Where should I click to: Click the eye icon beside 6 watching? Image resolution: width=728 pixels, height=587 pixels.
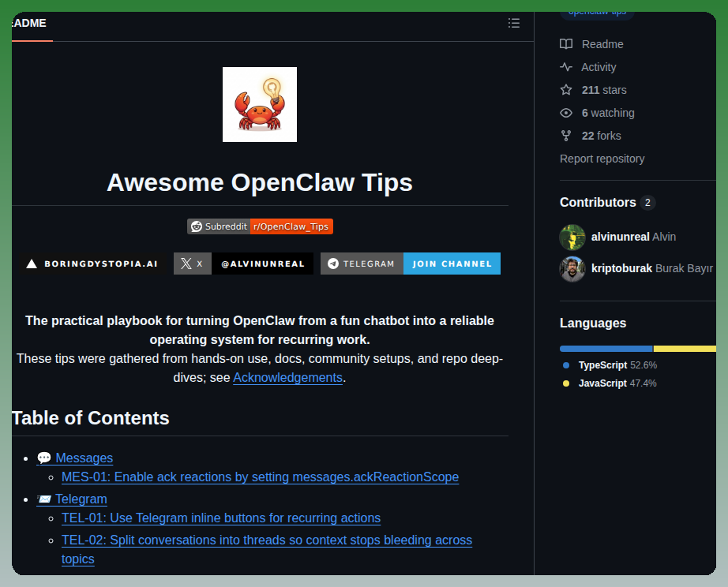tap(566, 113)
